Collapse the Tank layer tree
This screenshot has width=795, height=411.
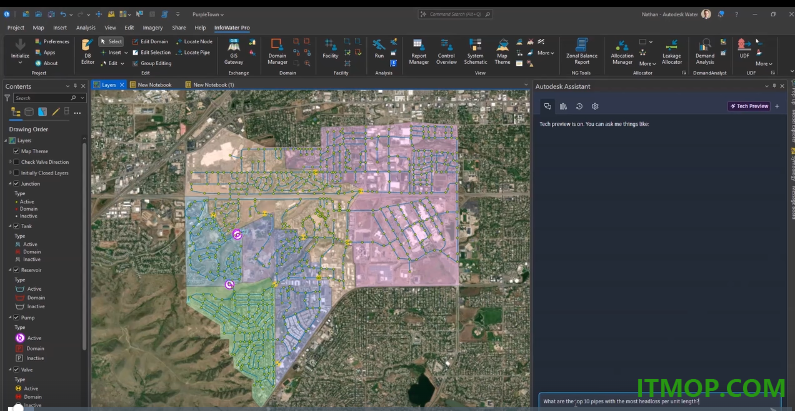[10, 226]
